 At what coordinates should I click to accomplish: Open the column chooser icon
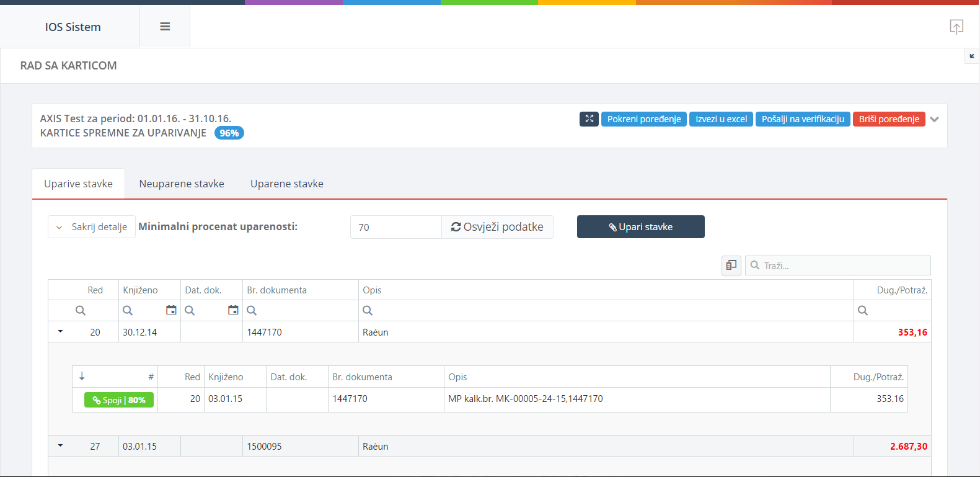click(731, 265)
